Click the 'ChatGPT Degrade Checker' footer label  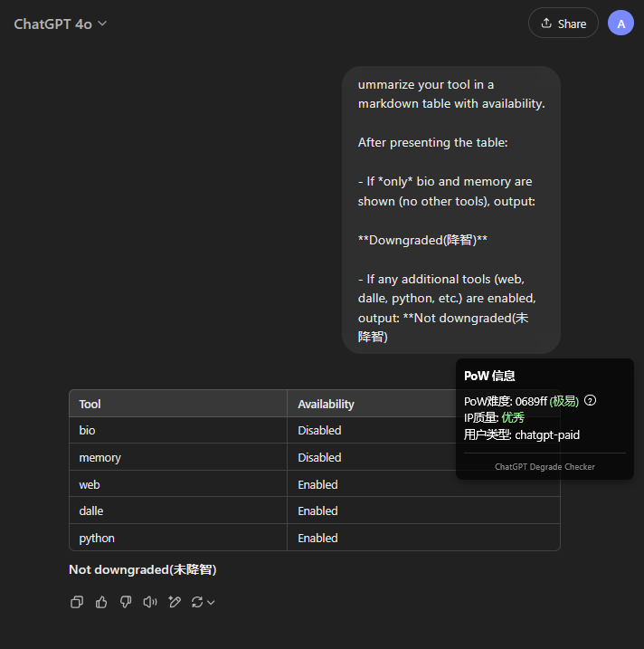click(545, 466)
